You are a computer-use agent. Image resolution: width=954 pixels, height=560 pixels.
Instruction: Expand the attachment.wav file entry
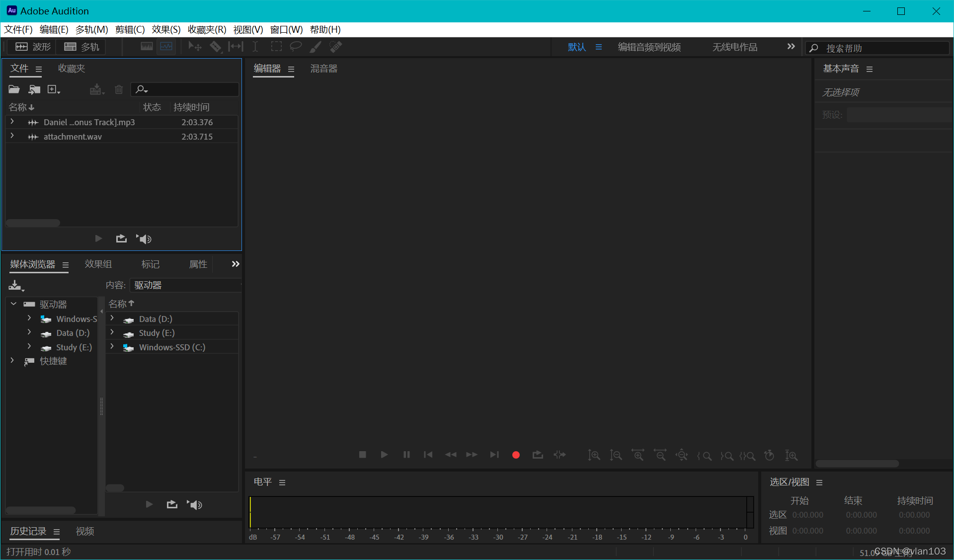[12, 136]
